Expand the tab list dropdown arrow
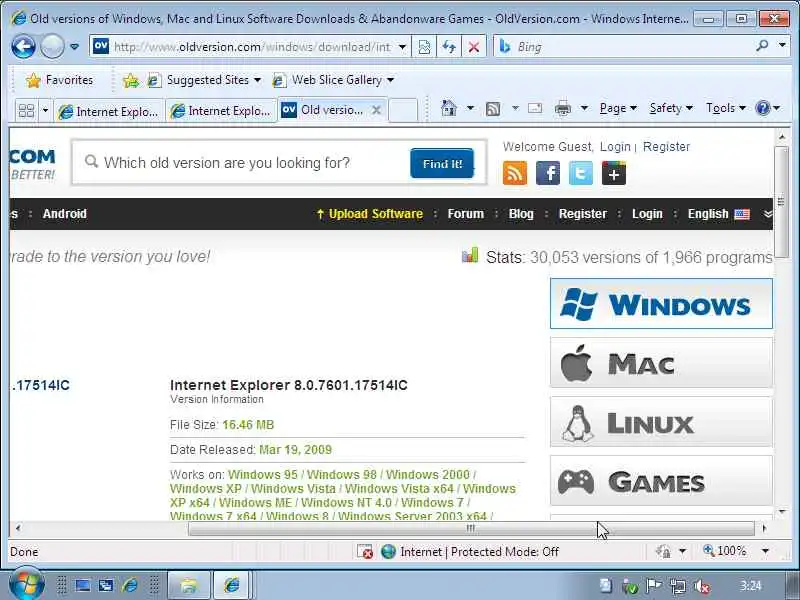 (45, 110)
